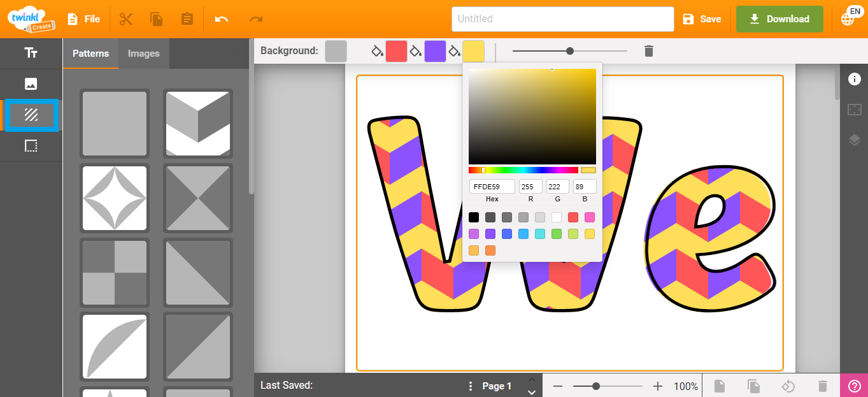Image resolution: width=868 pixels, height=397 pixels.
Task: Click the B value field
Action: click(585, 187)
